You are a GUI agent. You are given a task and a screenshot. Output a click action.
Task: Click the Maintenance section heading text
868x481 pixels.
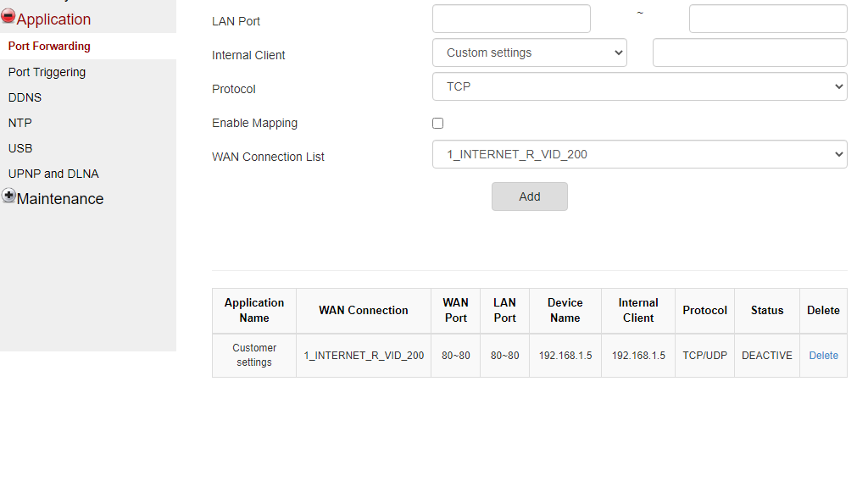click(x=60, y=199)
